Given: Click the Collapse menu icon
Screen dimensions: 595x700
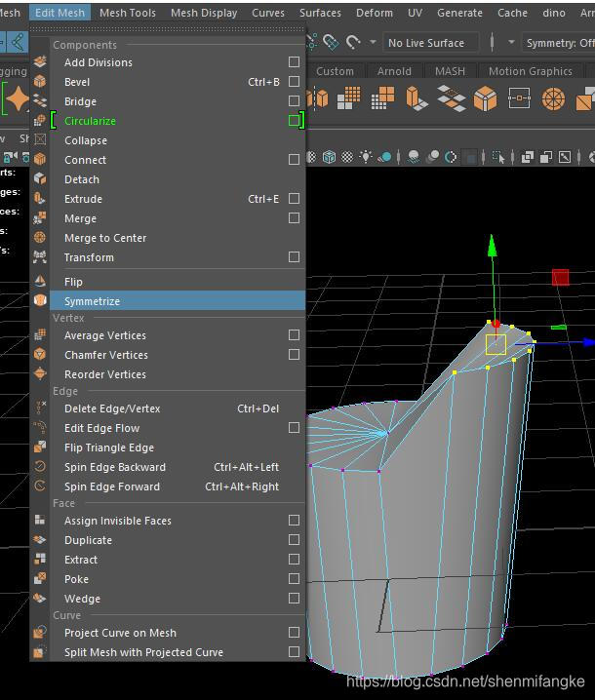Looking at the screenshot, I should [40, 140].
